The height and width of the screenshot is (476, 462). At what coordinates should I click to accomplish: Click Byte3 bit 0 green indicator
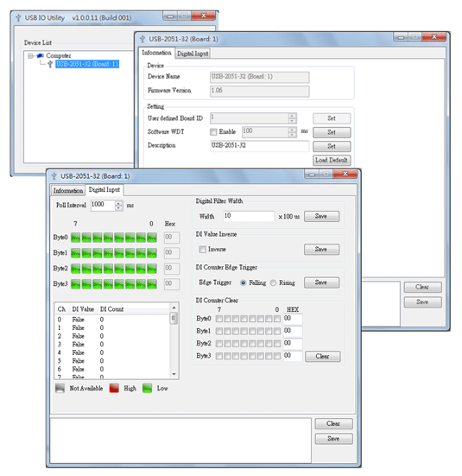pos(152,284)
